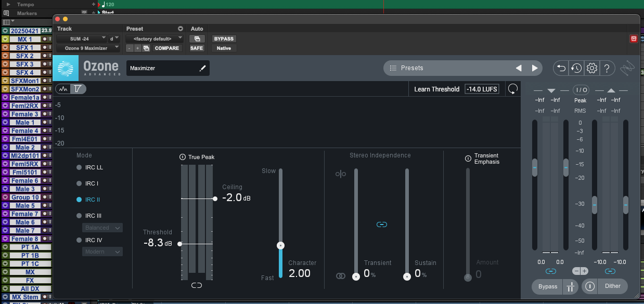
Task: Click the pencil rename icon beside Maximizer
Action: (203, 68)
